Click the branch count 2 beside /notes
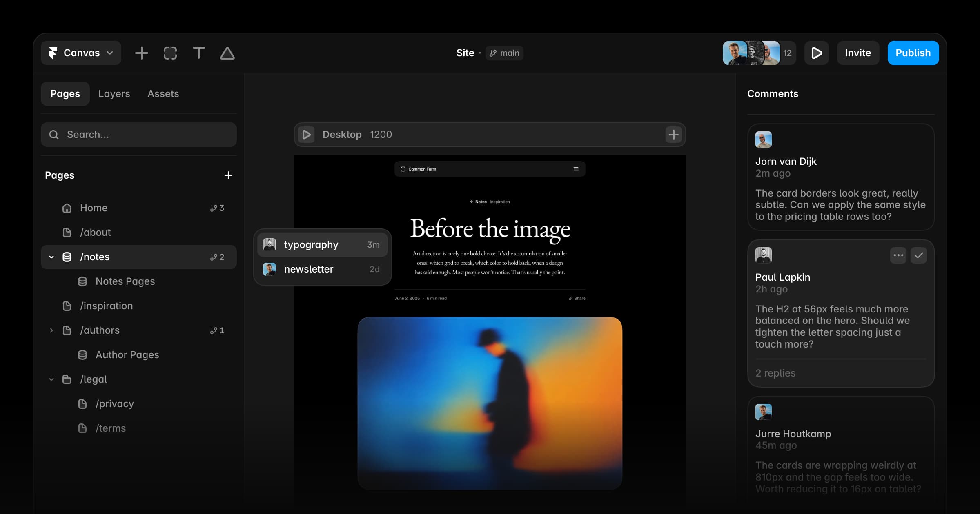This screenshot has height=514, width=980. tap(217, 257)
